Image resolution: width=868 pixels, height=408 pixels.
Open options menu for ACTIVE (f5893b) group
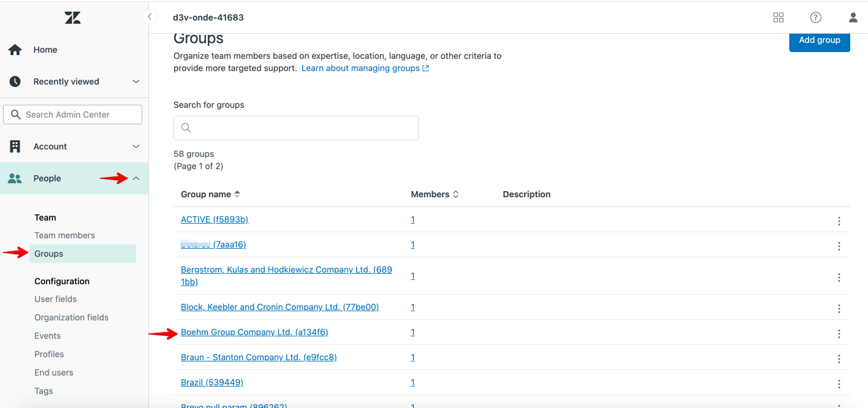tap(839, 221)
